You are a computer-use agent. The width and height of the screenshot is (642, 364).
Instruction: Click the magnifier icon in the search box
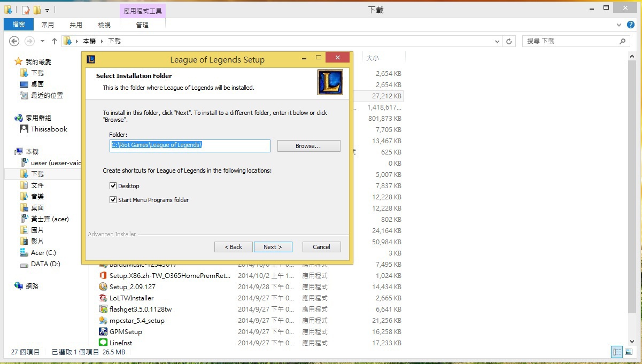coord(623,41)
